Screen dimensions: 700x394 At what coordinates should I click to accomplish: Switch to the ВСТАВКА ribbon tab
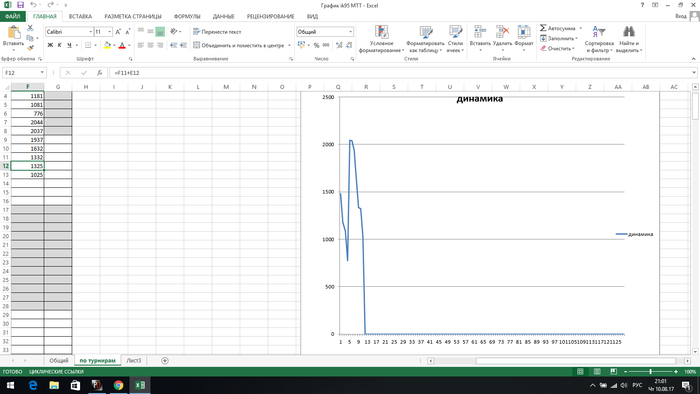[x=80, y=16]
